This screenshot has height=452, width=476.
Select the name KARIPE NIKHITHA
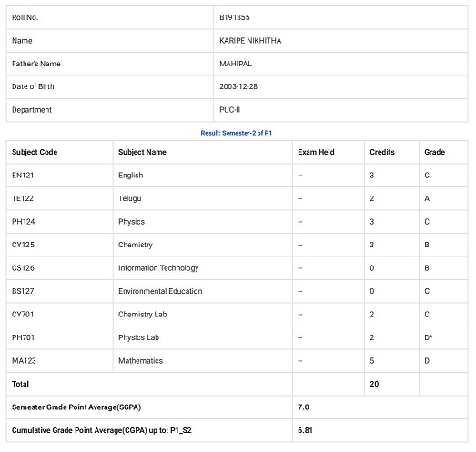[250, 41]
